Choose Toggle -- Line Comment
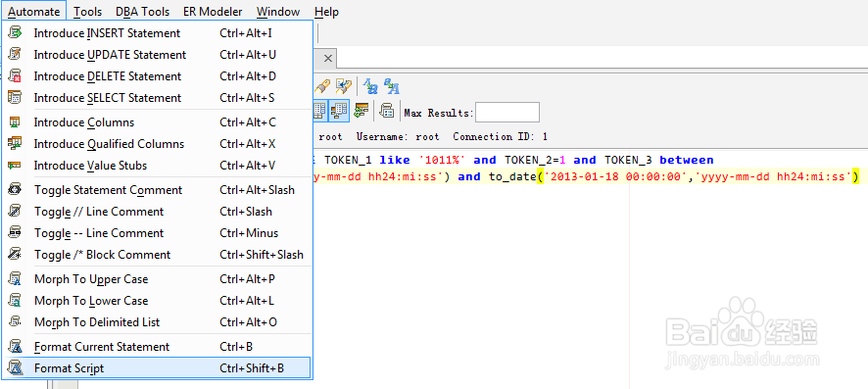 point(157,233)
